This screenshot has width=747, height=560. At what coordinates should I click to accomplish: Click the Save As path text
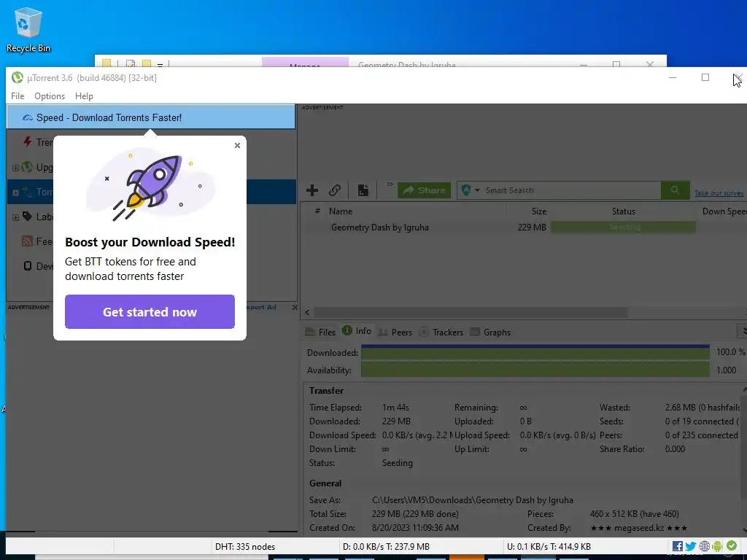473,500
